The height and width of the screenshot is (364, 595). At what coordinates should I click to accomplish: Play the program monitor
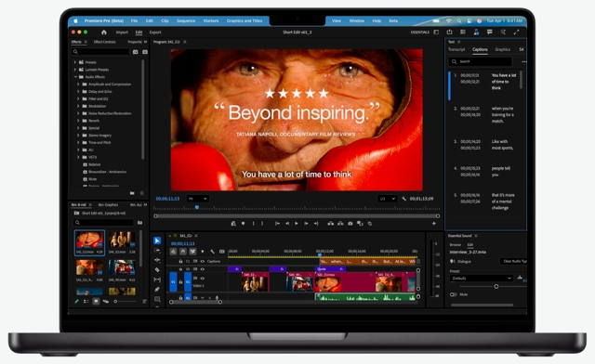pyautogui.click(x=297, y=224)
